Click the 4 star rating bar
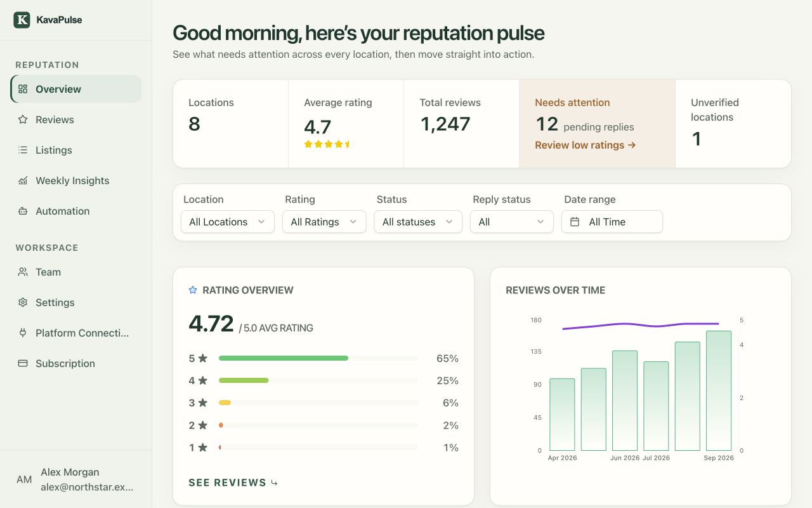 click(244, 380)
